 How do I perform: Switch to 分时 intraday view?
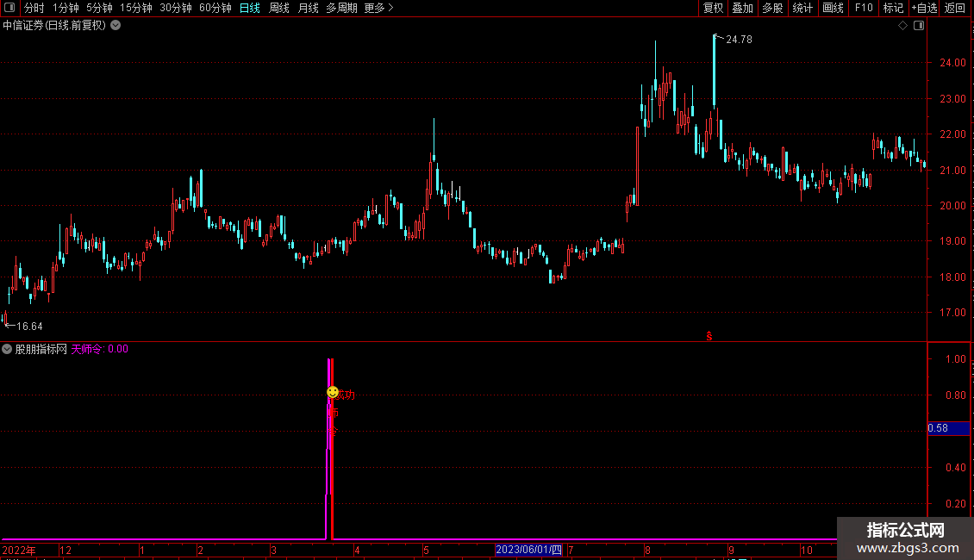coord(34,8)
